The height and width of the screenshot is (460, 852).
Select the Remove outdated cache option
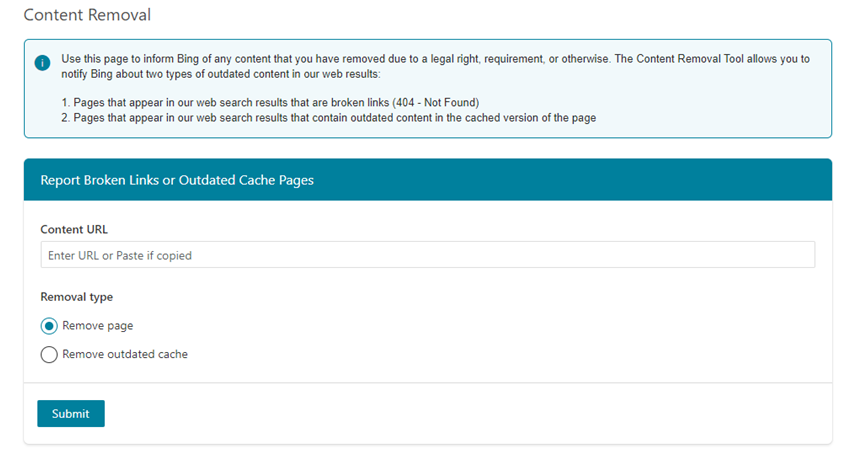[49, 355]
